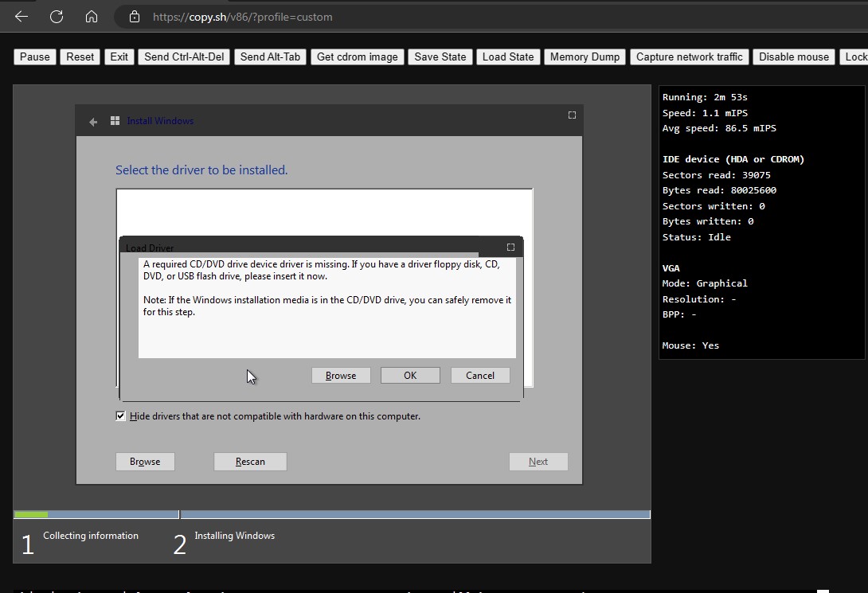The image size is (868, 593).
Task: Rescan for available drivers
Action: click(250, 461)
